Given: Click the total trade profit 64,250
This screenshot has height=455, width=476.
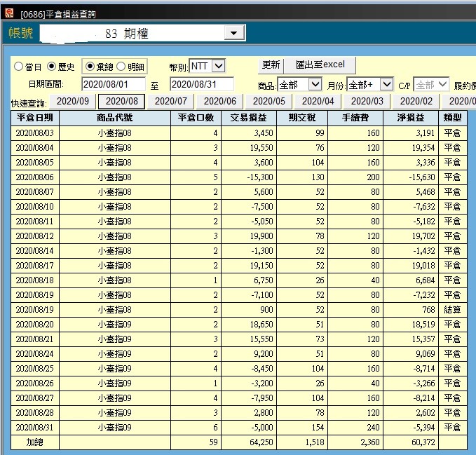Looking at the screenshot, I should point(249,442).
